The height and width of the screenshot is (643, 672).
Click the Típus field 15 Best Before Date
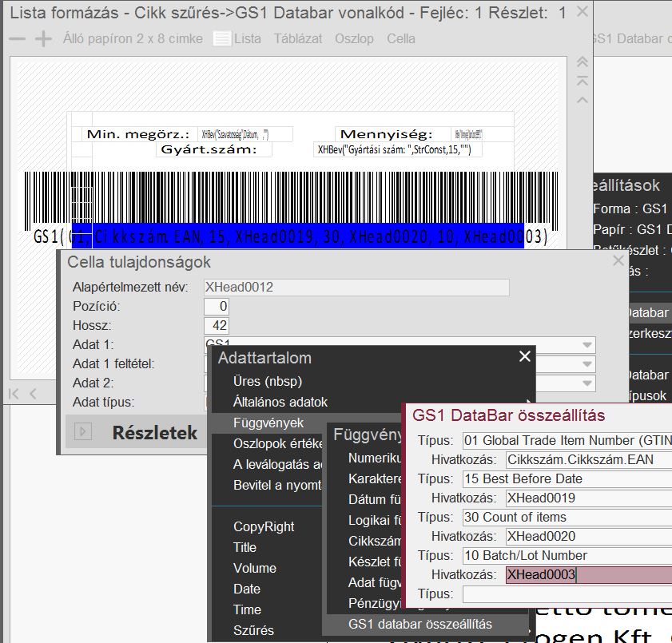[x=567, y=479]
